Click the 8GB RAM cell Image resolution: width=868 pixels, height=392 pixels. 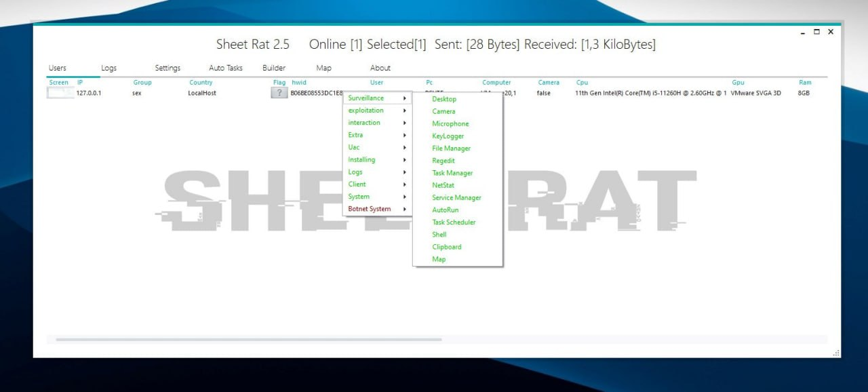pos(804,93)
